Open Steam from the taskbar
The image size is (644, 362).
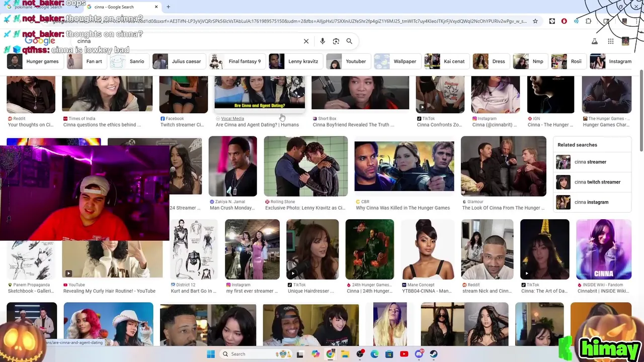(434, 354)
